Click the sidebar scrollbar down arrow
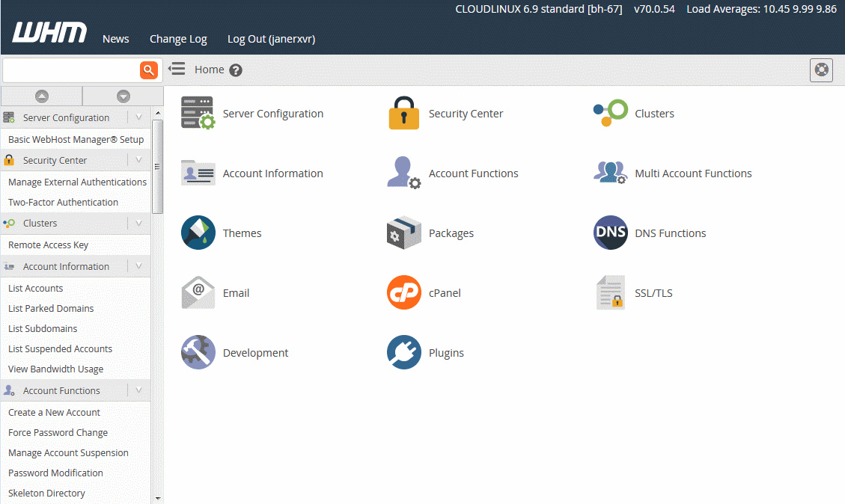This screenshot has height=504, width=845. coord(157,499)
